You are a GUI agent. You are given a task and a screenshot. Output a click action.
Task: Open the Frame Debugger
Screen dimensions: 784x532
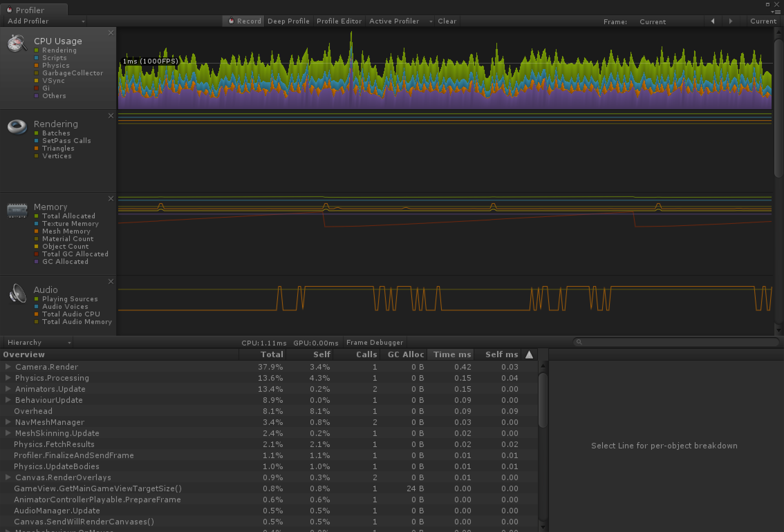click(x=375, y=342)
